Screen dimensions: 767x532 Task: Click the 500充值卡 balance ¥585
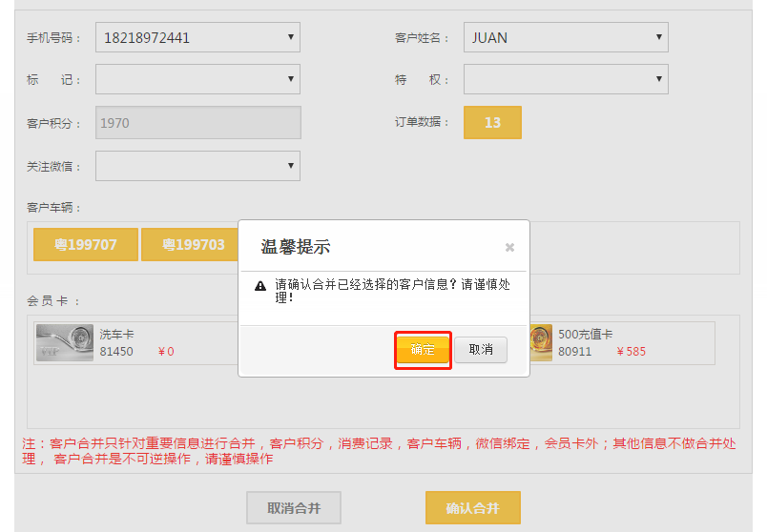(631, 352)
